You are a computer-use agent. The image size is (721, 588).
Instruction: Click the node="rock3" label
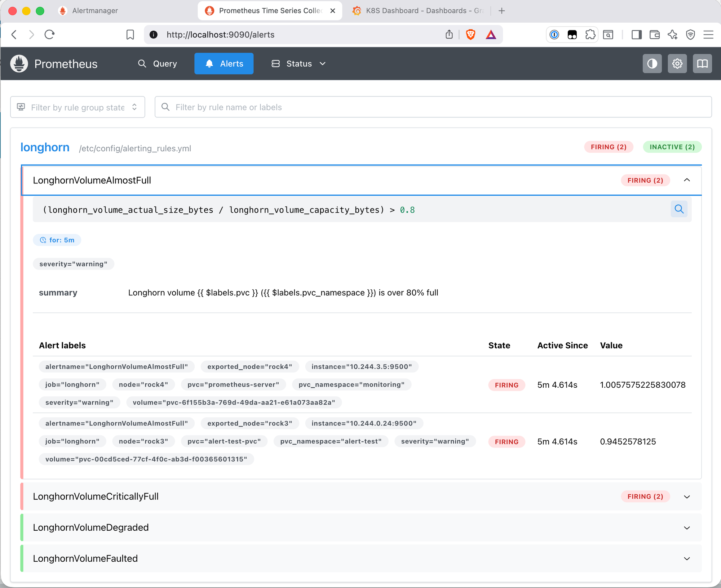(x=143, y=441)
